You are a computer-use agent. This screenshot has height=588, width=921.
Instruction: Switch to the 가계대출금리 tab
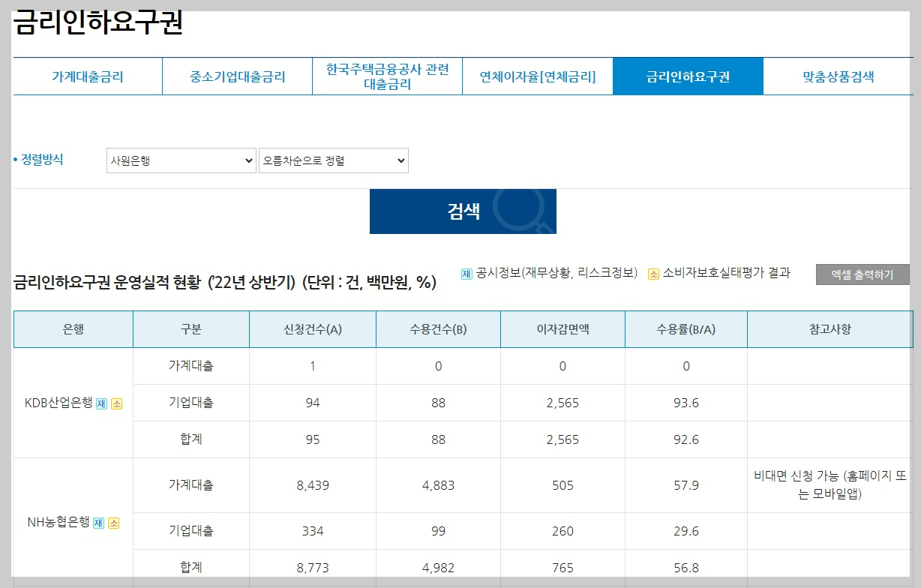pos(86,76)
